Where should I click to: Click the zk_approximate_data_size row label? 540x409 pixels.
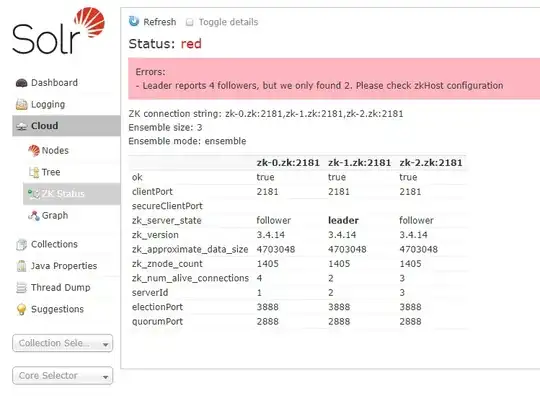click(x=190, y=250)
